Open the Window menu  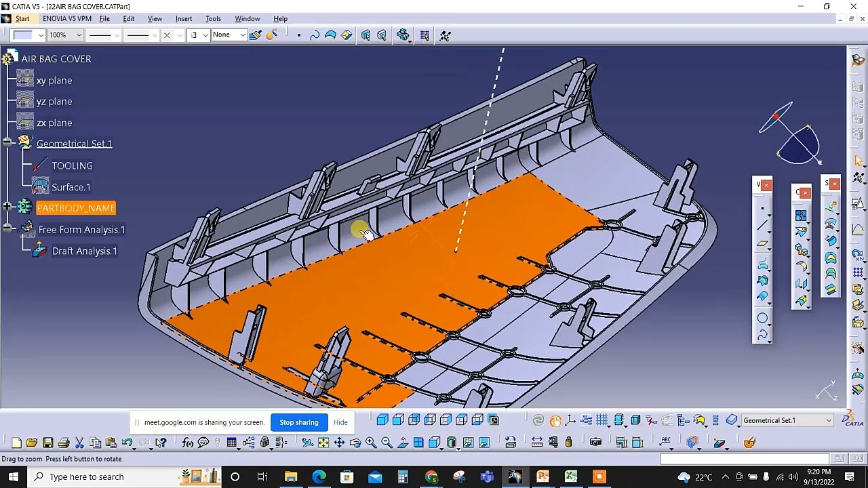(248, 18)
